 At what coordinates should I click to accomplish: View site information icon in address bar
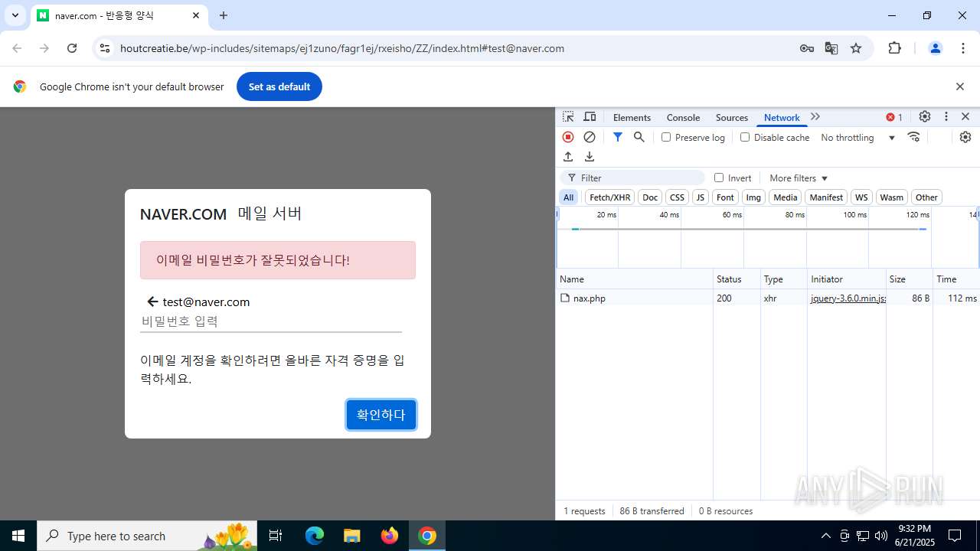click(105, 48)
